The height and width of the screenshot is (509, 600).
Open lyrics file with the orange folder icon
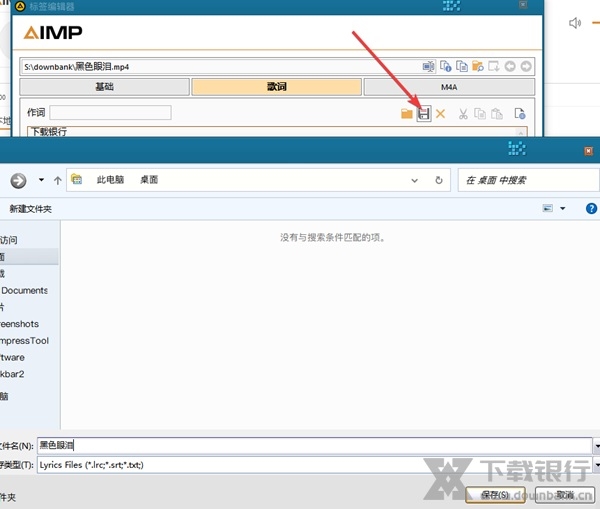point(406,114)
